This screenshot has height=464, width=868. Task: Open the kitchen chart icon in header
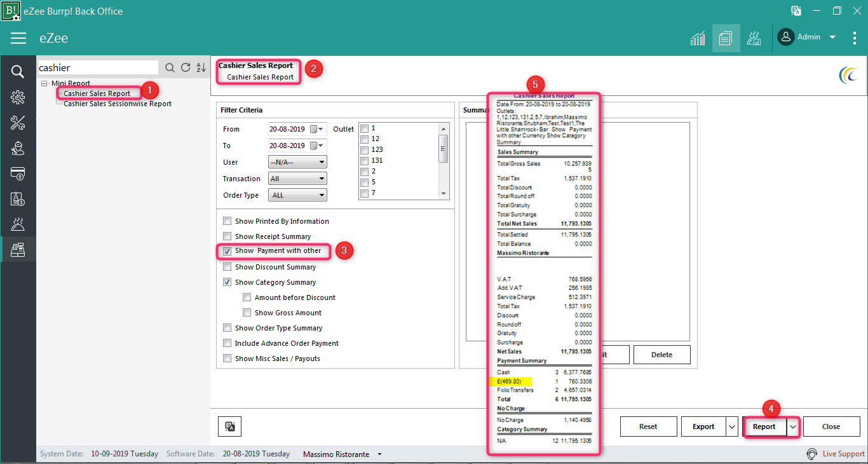(x=754, y=38)
